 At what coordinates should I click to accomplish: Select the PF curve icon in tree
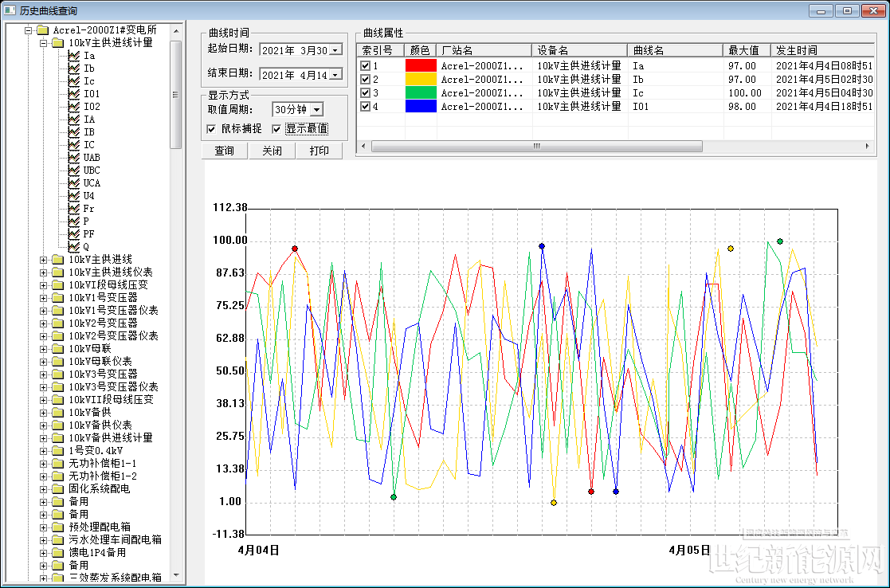[75, 234]
